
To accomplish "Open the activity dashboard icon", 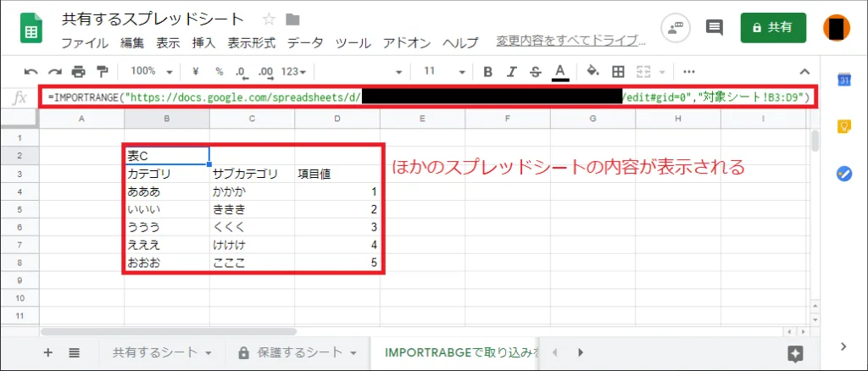I will pyautogui.click(x=676, y=28).
